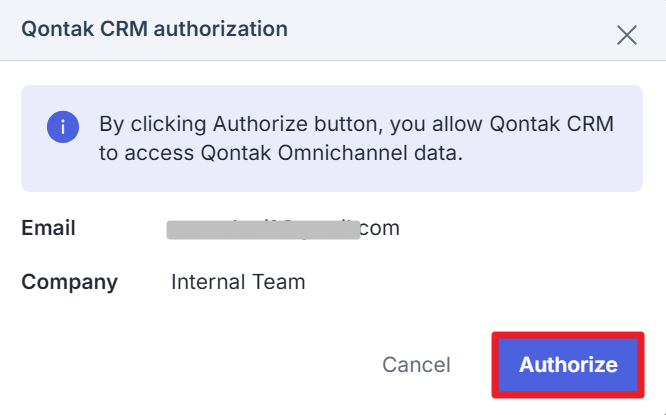The width and height of the screenshot is (666, 415).
Task: Click the .com ending of the email
Action: click(380, 228)
